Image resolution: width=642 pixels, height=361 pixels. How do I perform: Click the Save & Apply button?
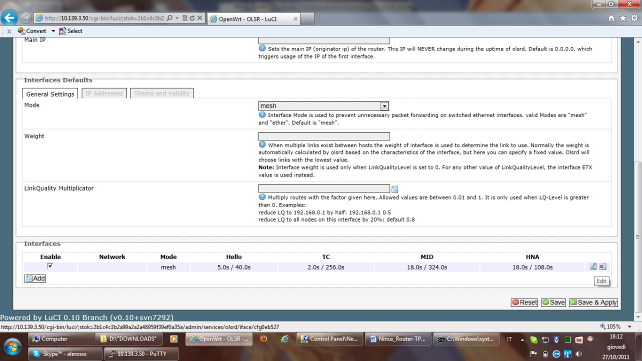(593, 302)
